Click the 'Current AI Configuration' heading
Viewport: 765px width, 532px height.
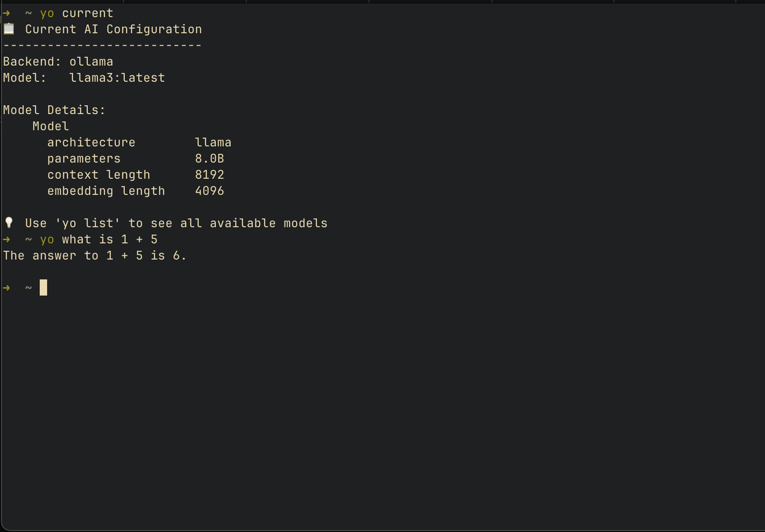(x=113, y=30)
